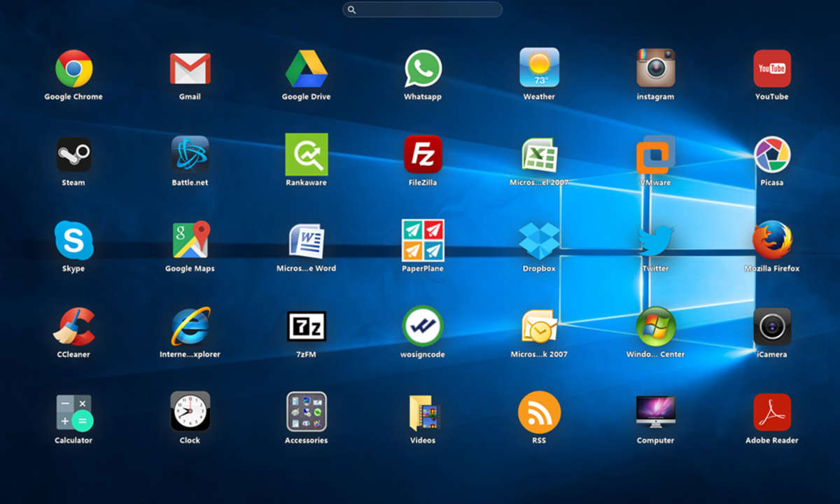Open the CCleaner icon
This screenshot has width=840, height=504.
[73, 327]
